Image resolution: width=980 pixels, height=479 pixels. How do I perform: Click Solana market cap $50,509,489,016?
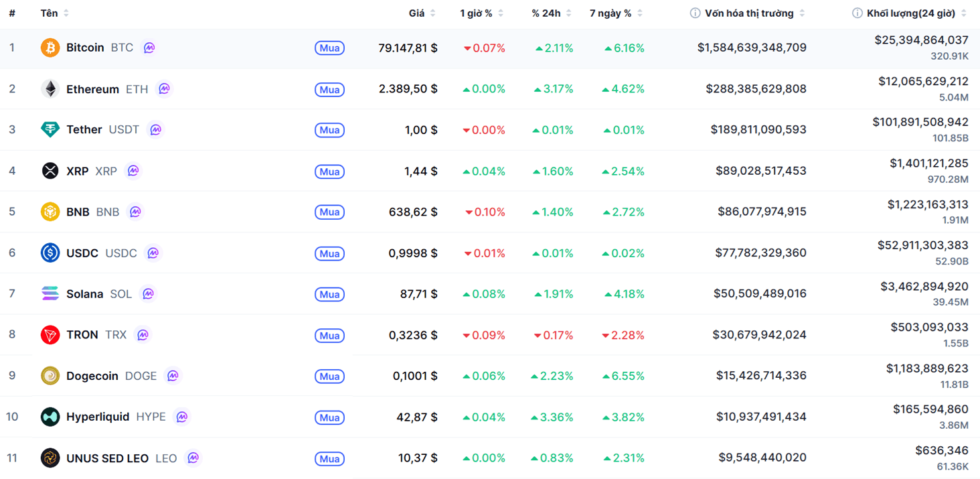point(760,293)
